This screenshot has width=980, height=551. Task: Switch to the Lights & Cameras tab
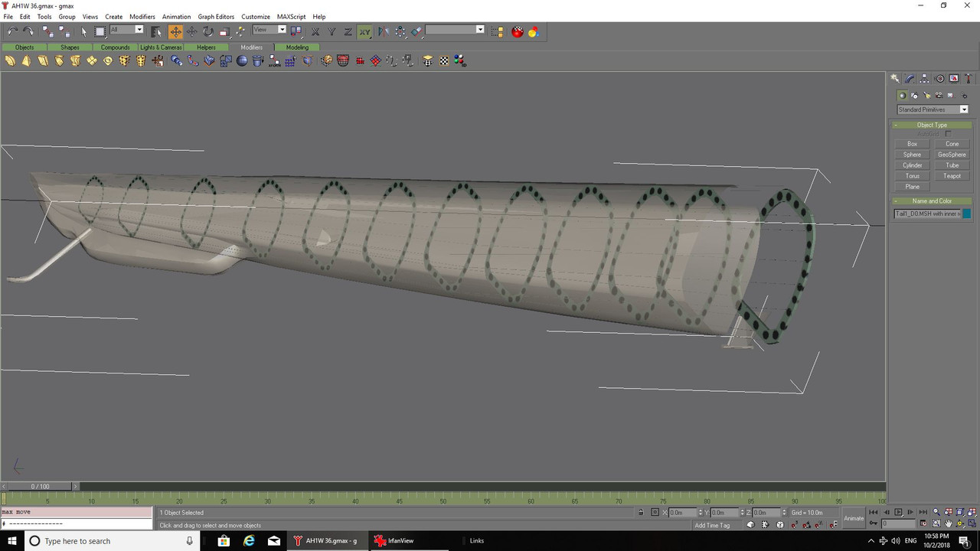pos(161,47)
